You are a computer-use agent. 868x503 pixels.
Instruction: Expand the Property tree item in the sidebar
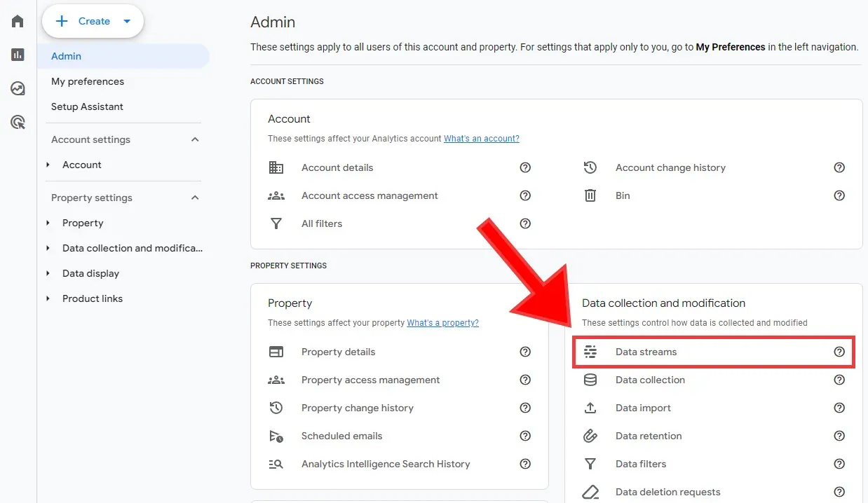[48, 223]
